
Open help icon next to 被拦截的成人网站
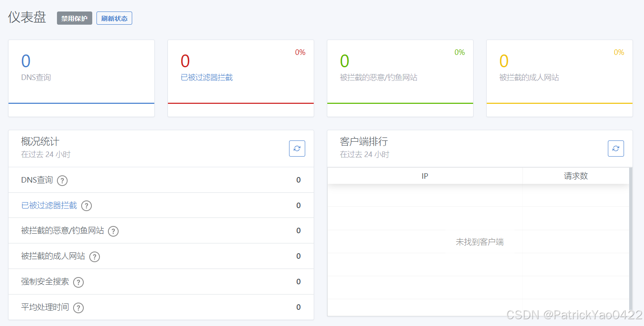click(x=94, y=257)
